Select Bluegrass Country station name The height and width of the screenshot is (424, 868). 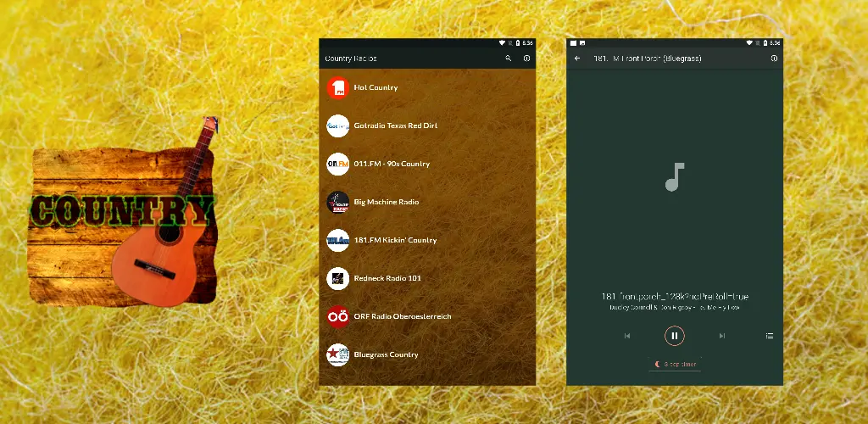pos(386,354)
